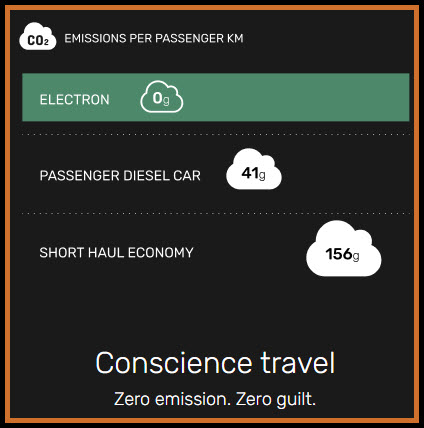Screen dimensions: 424x428
Task: Click the Conscience travel headline
Action: click(215, 363)
